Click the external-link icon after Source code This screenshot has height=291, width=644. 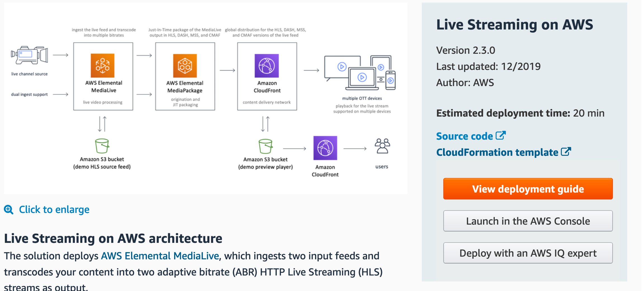point(501,135)
